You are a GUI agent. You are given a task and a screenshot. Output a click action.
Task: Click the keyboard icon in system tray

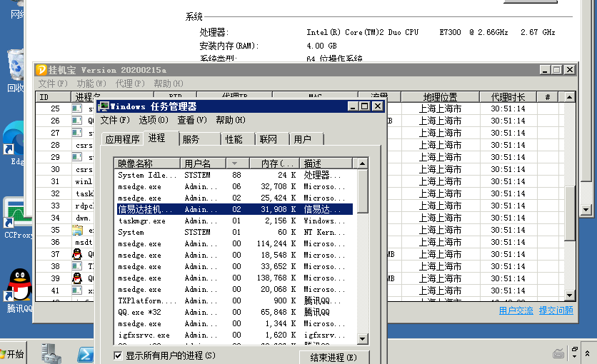click(558, 354)
